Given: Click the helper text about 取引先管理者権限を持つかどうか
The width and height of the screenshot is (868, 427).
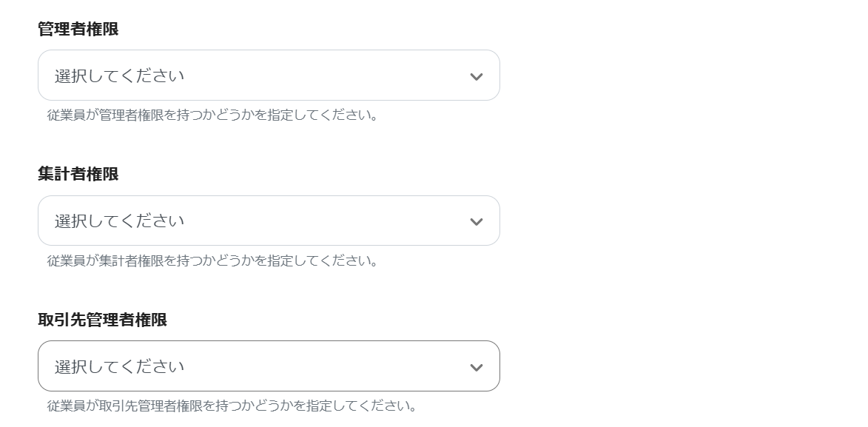Looking at the screenshot, I should pyautogui.click(x=232, y=406).
